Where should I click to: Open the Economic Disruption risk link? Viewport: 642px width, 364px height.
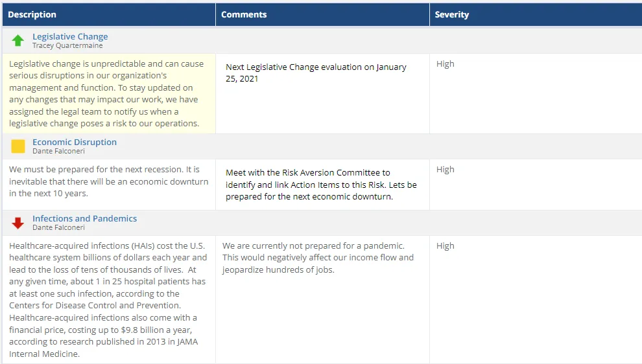(75, 142)
